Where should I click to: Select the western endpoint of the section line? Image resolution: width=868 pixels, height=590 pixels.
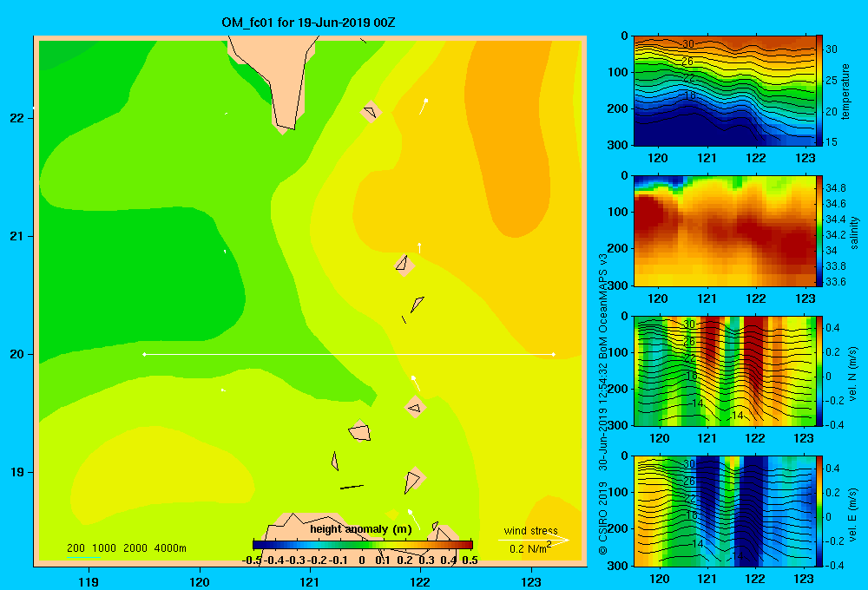click(x=144, y=354)
